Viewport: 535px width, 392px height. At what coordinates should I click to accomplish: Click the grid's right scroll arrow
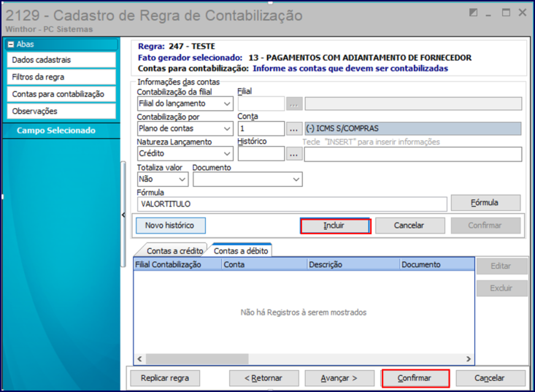click(469, 359)
